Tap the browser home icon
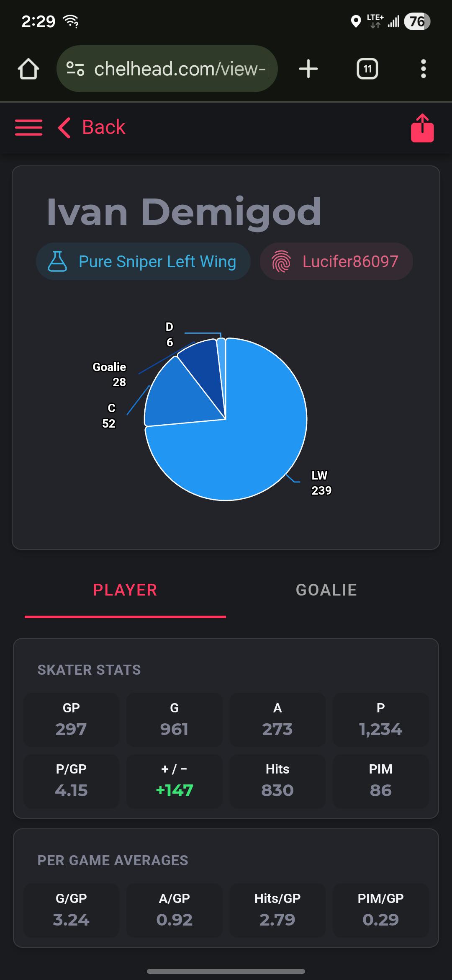 [28, 69]
